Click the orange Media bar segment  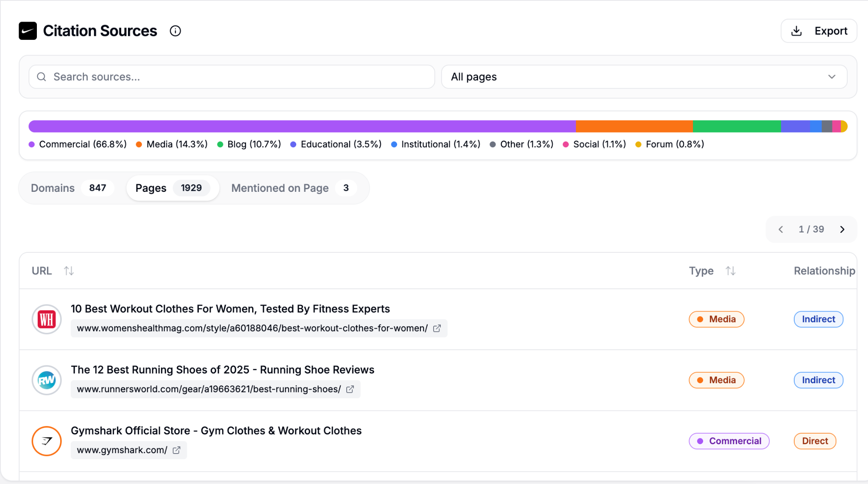[x=634, y=126]
